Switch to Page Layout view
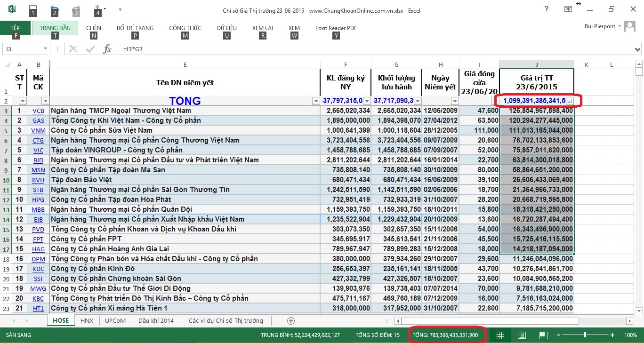The width and height of the screenshot is (644, 343). click(522, 335)
